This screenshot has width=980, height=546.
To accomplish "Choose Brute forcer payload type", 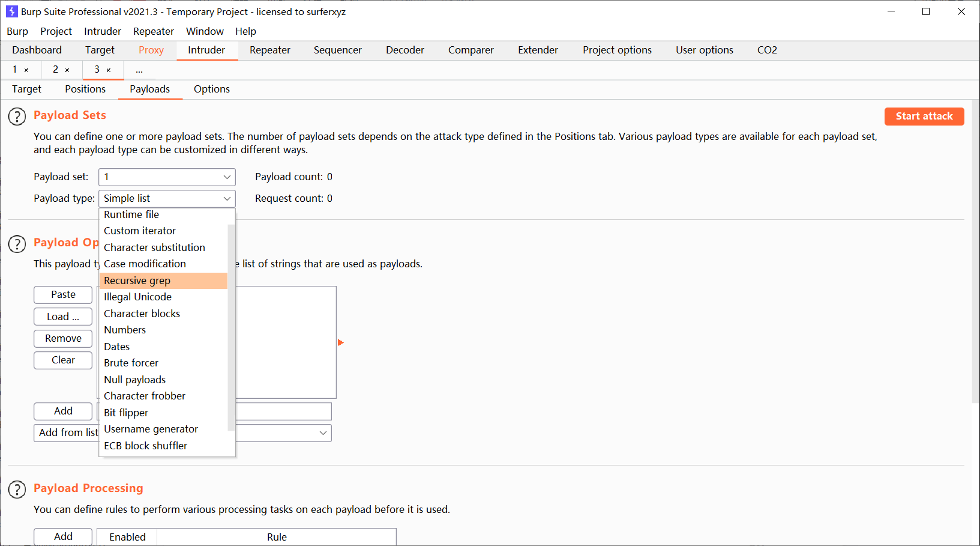I will click(163, 363).
